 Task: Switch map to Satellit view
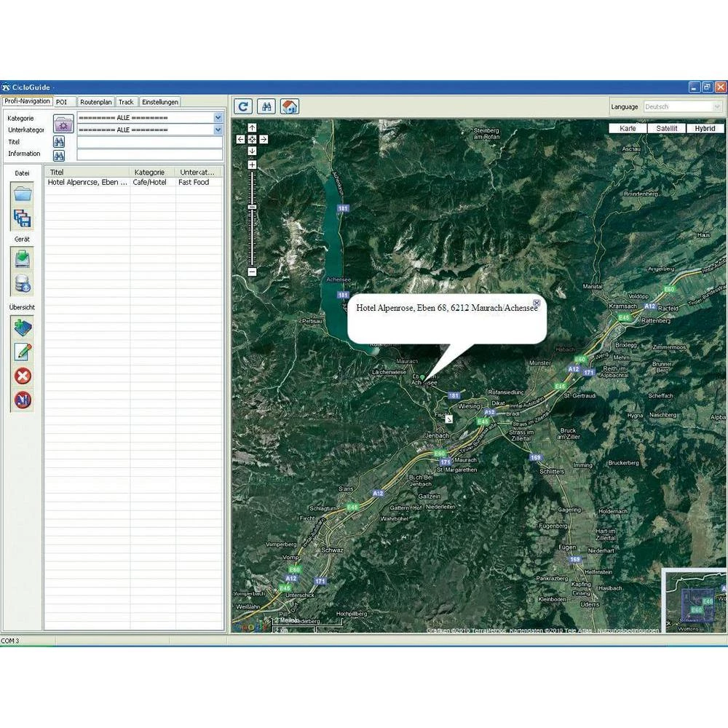666,128
